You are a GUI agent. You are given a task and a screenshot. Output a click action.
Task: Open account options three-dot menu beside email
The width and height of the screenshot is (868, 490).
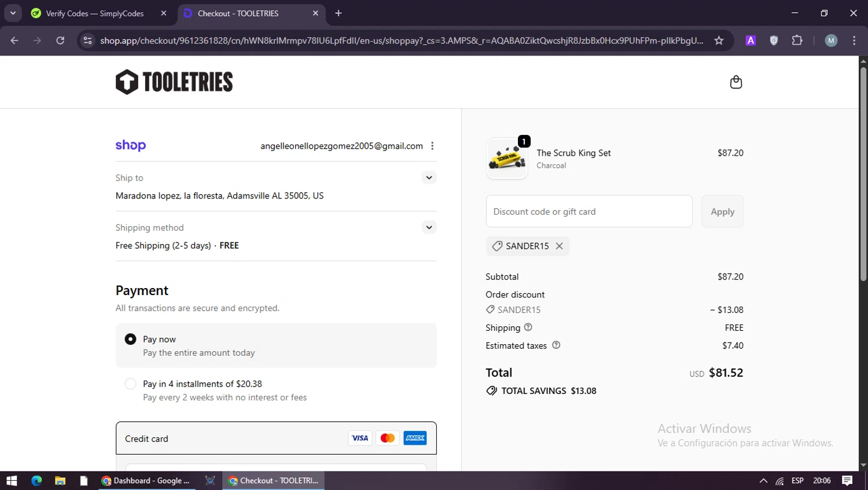[432, 146]
